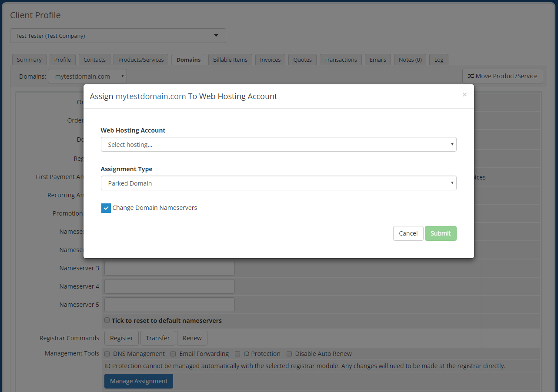Screen dimensions: 558x392
Task: Check Disable Auto Renew
Action: click(289, 354)
